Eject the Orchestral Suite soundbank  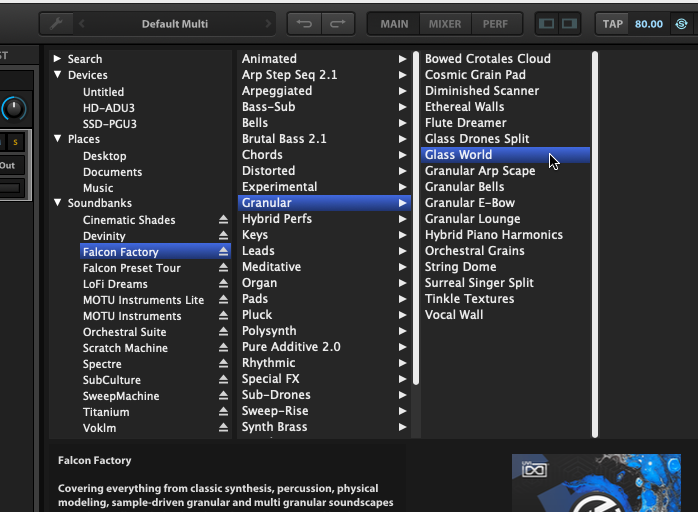223,332
